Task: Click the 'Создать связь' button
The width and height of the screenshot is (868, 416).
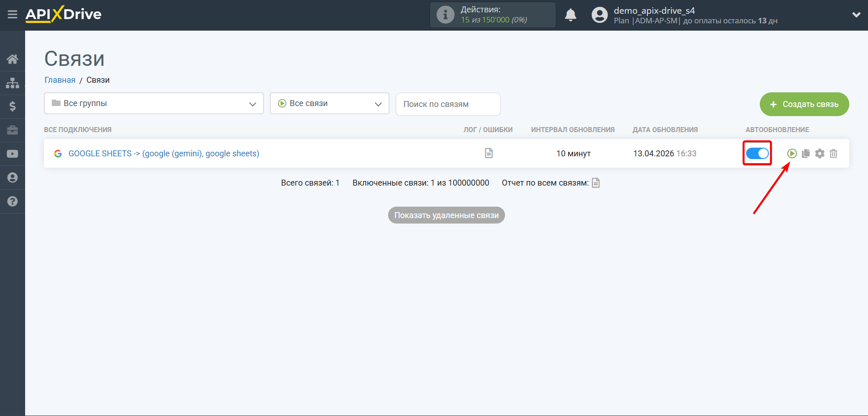Action: pos(804,104)
